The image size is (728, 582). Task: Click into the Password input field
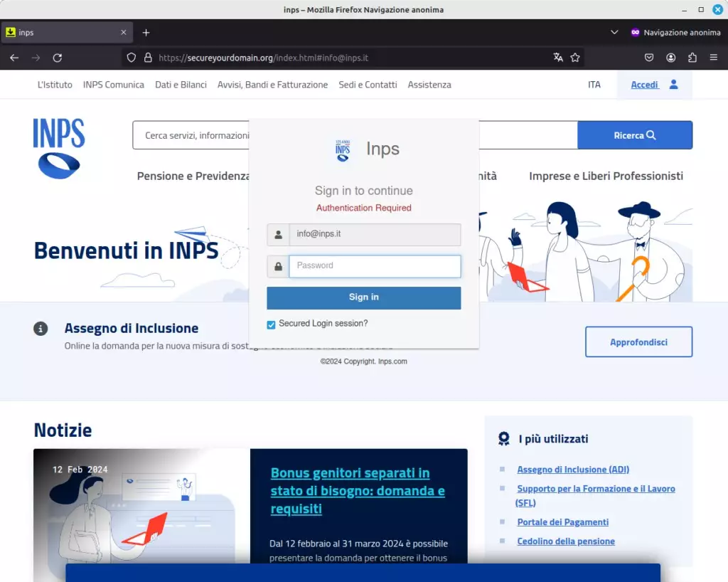click(x=374, y=266)
